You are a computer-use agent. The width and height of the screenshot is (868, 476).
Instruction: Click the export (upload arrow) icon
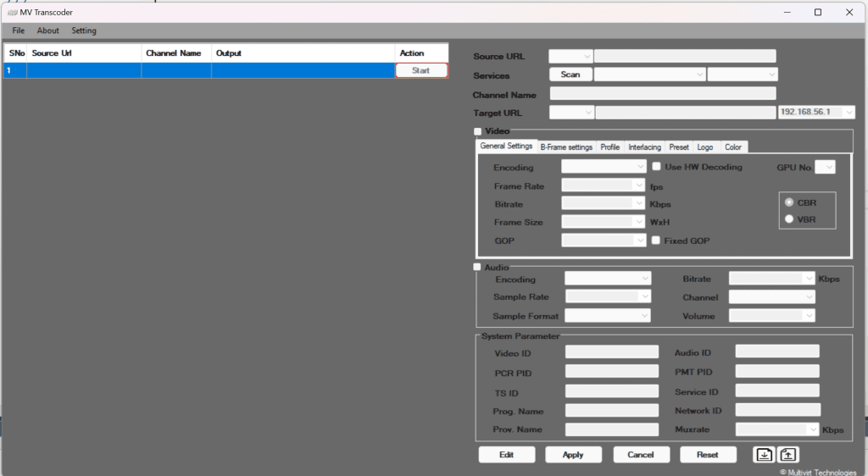[787, 455]
